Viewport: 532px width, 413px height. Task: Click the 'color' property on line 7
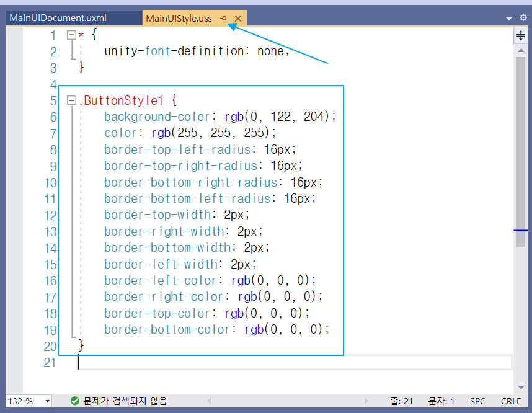[120, 133]
